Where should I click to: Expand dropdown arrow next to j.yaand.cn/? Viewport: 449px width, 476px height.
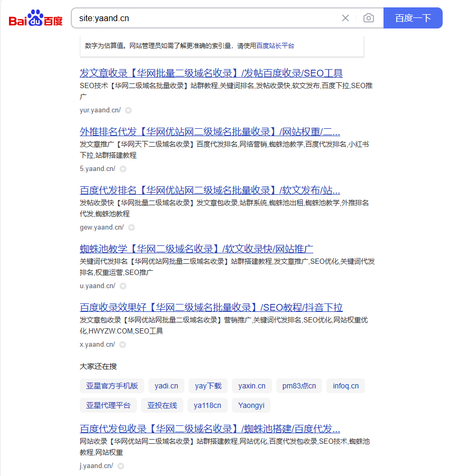point(121,466)
